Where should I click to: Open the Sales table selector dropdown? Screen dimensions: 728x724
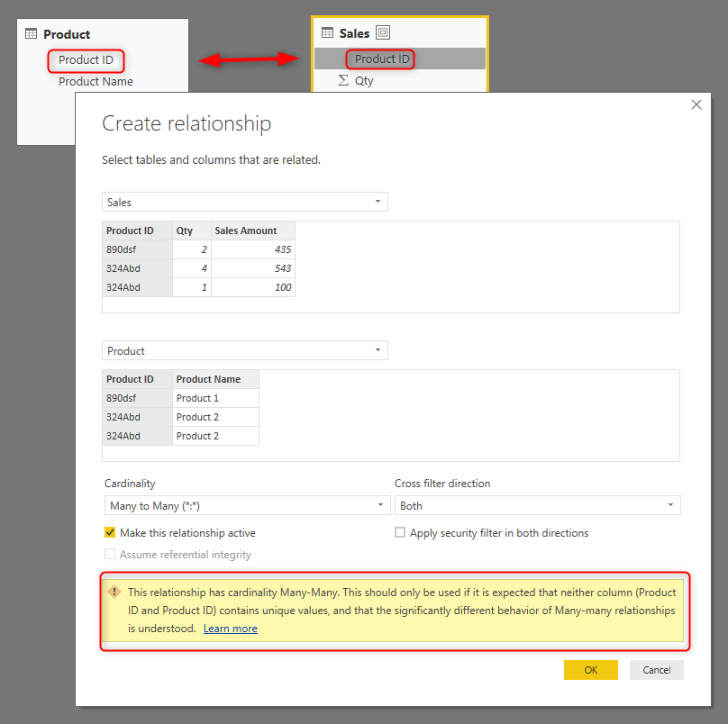coord(378,202)
